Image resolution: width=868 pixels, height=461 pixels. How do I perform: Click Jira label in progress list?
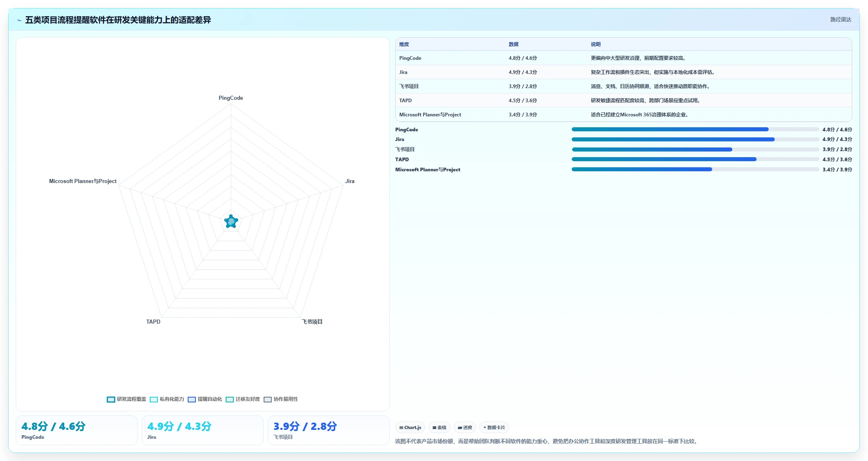pyautogui.click(x=400, y=139)
